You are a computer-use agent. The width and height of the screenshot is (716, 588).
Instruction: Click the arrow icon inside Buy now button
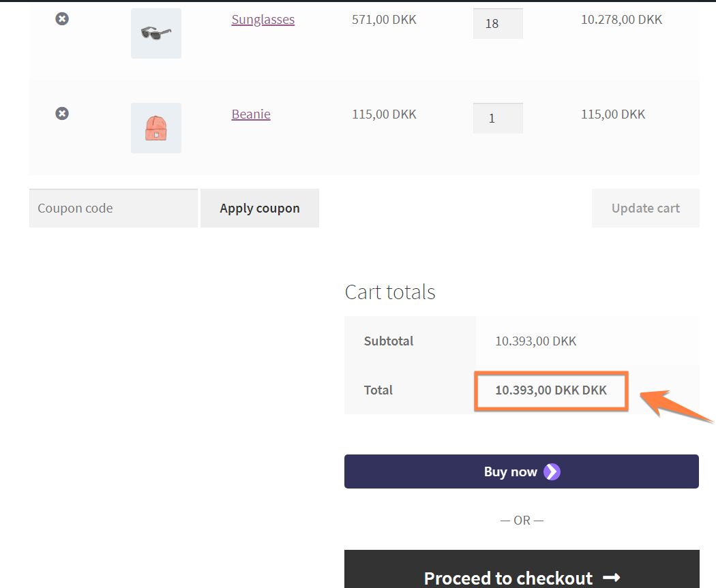pos(553,471)
